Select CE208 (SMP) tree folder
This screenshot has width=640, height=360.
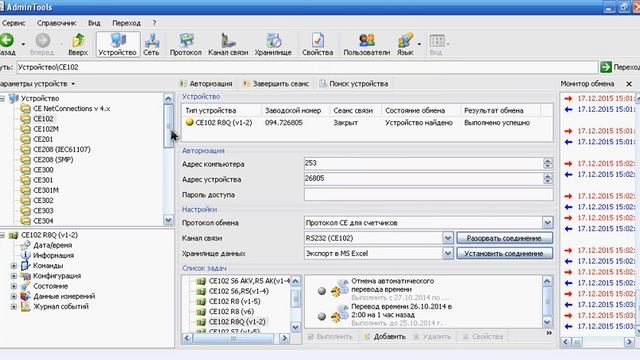[x=53, y=160]
